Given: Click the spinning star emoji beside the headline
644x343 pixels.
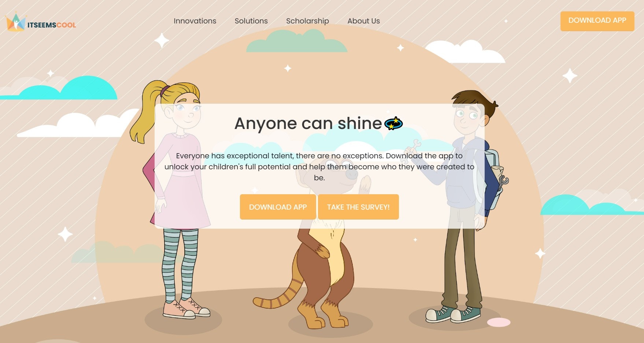Looking at the screenshot, I should coord(394,123).
